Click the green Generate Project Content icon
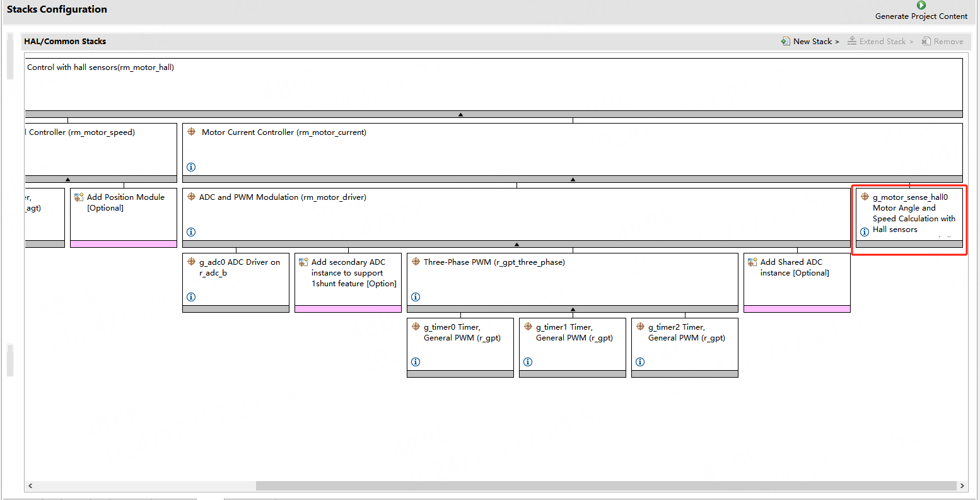This screenshot has height=500, width=980. pyautogui.click(x=921, y=6)
